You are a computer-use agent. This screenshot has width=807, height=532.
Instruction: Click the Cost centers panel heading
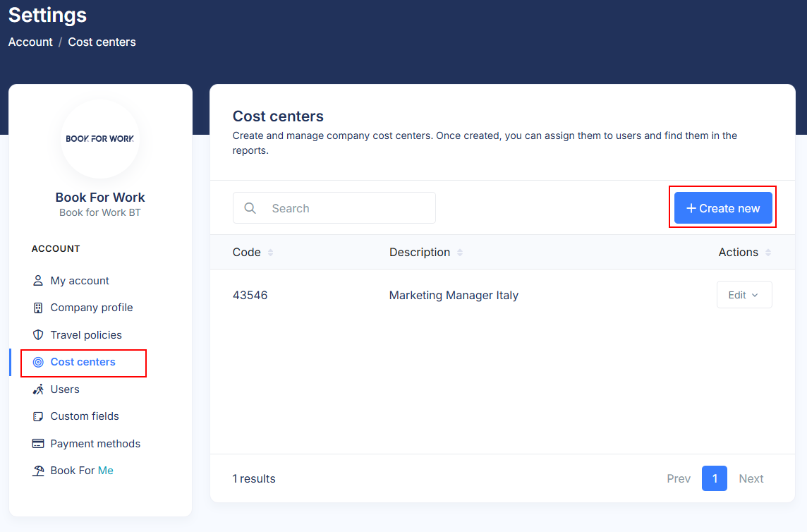click(x=278, y=116)
